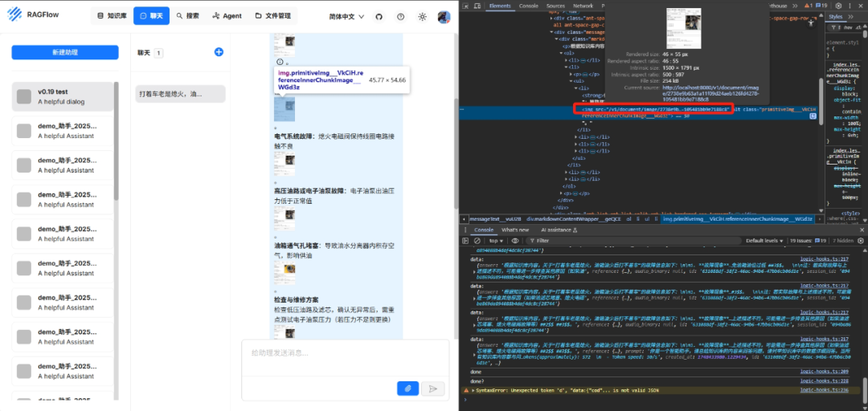Go to the Agent tab
The height and width of the screenshot is (411, 868).
click(227, 16)
